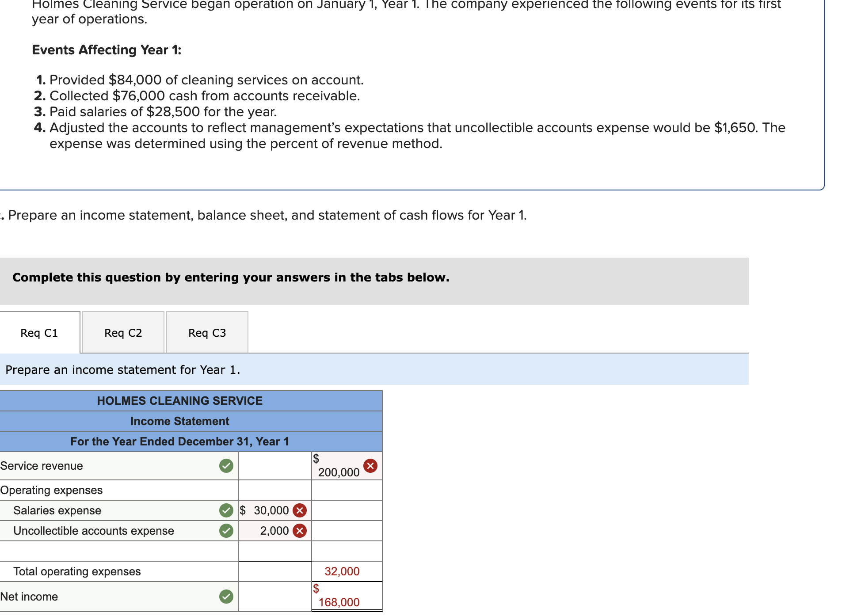846x616 pixels.
Task: Open the Req C3 tab
Action: tap(206, 333)
